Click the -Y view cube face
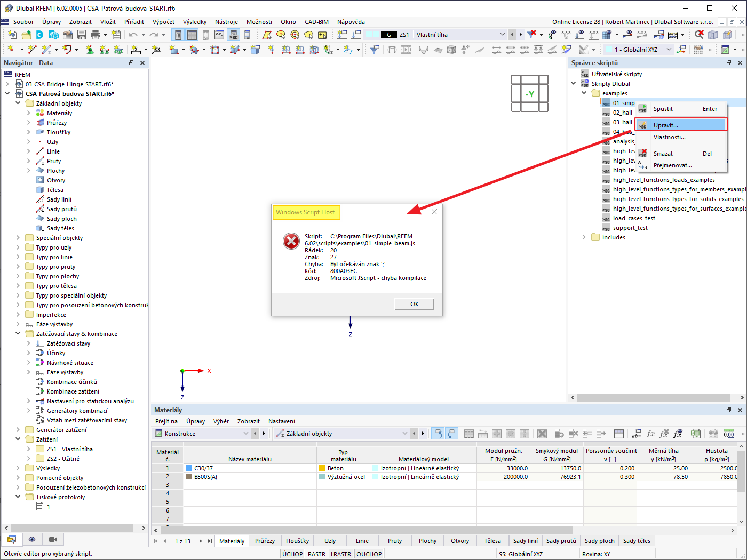The image size is (747, 560). point(530,94)
